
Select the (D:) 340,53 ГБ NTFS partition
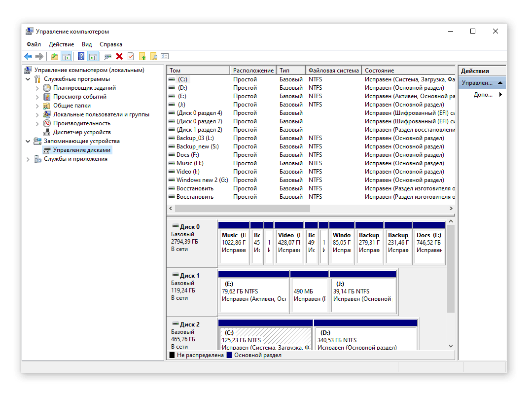tap(366, 334)
